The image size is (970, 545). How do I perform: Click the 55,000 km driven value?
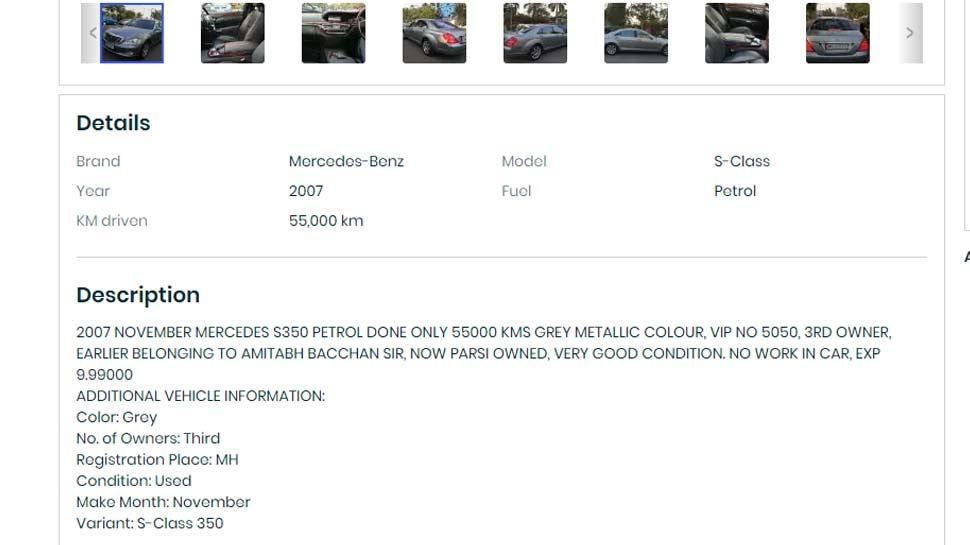pos(326,221)
